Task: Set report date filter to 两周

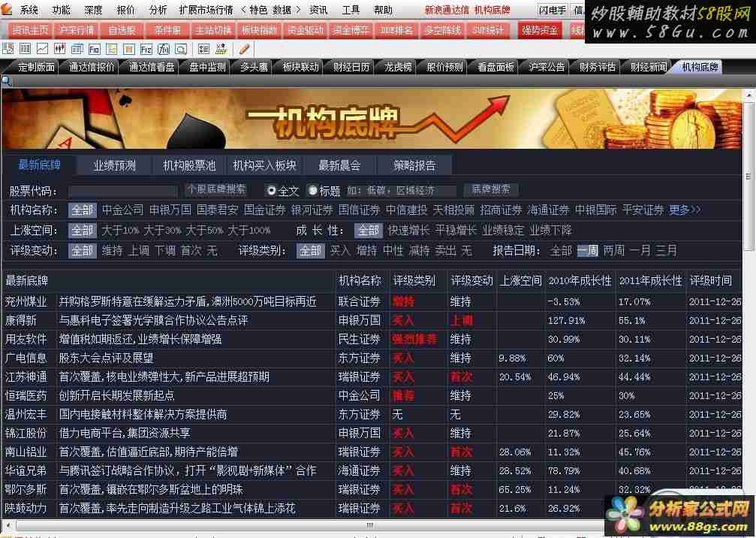Action: pos(614,251)
